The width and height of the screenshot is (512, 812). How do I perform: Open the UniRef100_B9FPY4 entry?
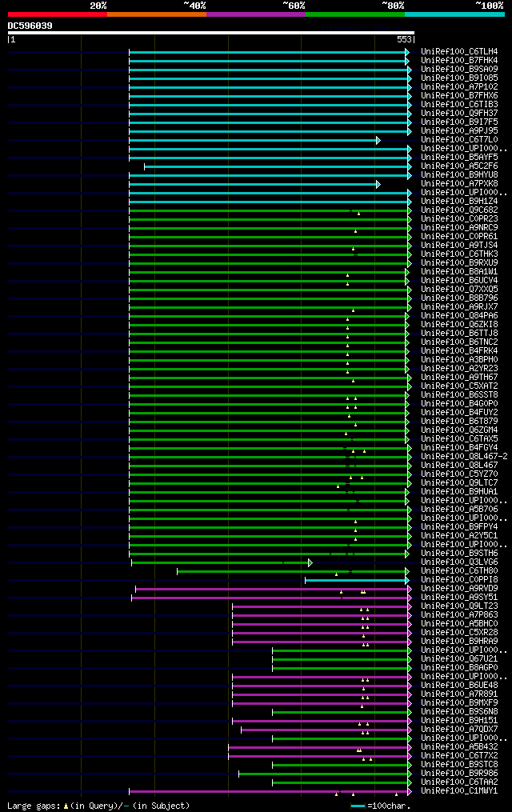[459, 527]
